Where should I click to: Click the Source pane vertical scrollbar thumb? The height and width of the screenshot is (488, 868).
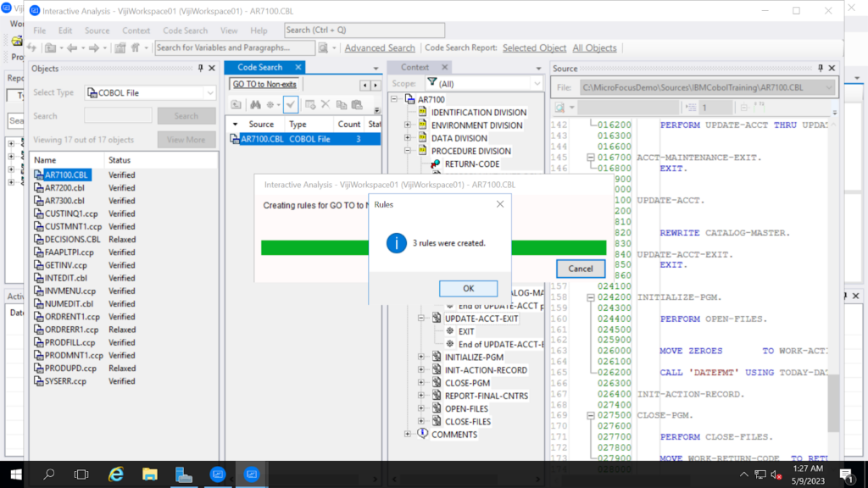[x=833, y=402]
